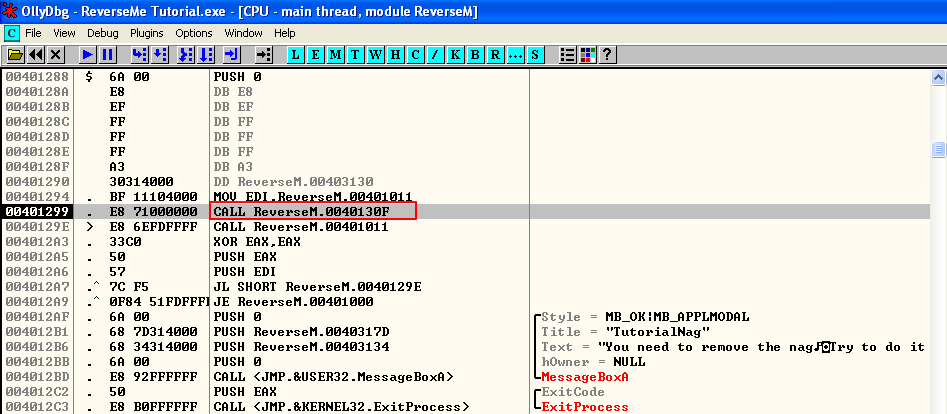Screen dimensions: 947x414
Task: Open the Debug menu
Action: click(103, 33)
